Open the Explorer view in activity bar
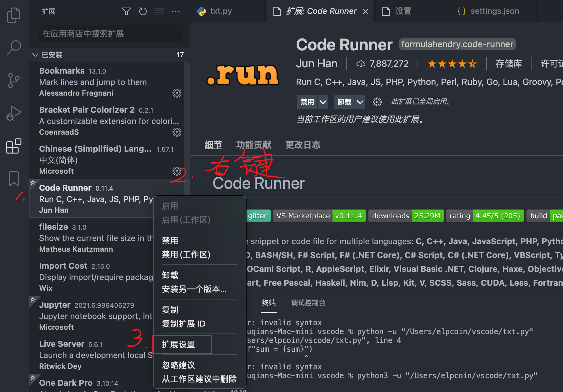Viewport: 563px width, 392px height. coord(14,15)
